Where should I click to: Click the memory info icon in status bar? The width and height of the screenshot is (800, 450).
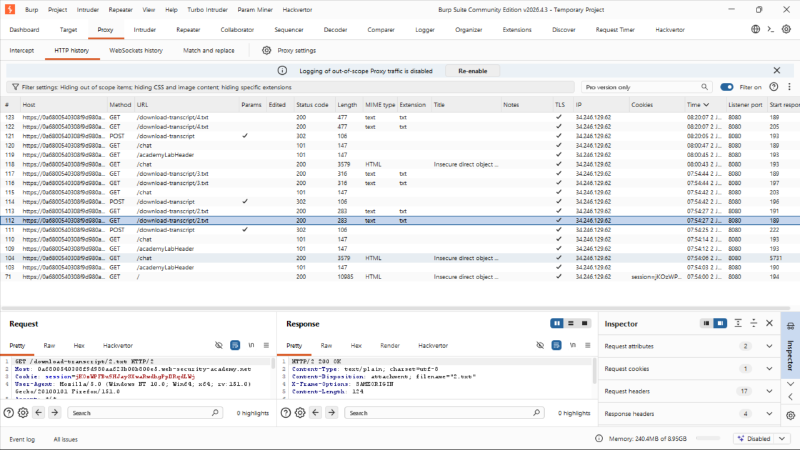(x=599, y=438)
